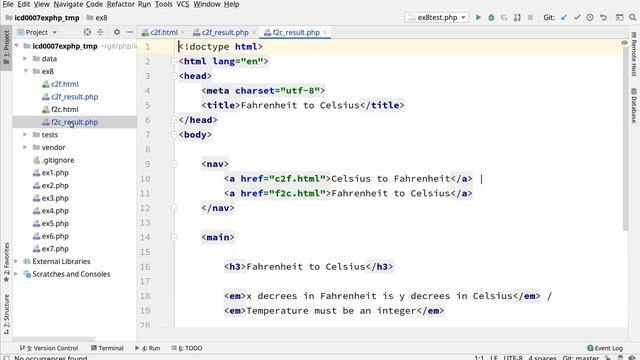Select ex1.php in the project tree
This screenshot has height=360, width=640.
[55, 173]
